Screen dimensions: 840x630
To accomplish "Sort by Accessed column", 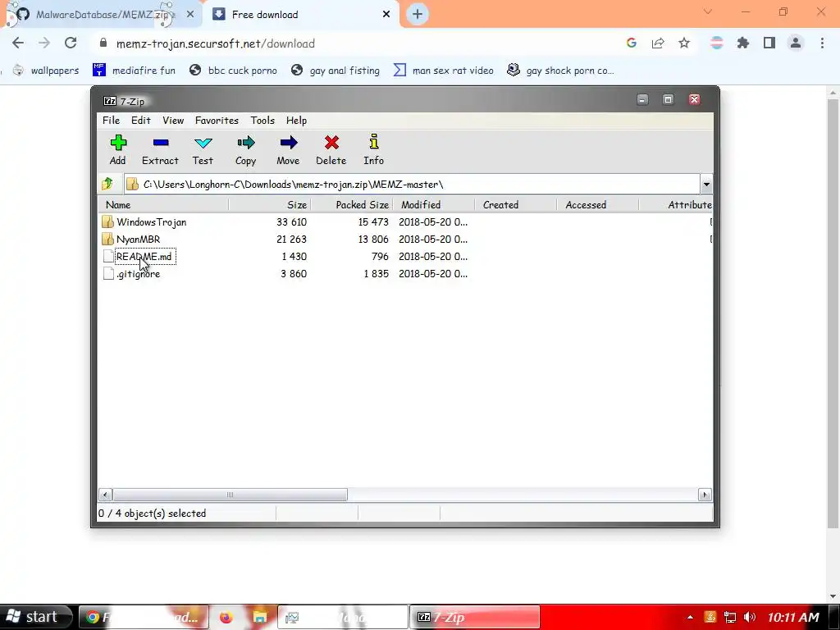I will pos(597,204).
